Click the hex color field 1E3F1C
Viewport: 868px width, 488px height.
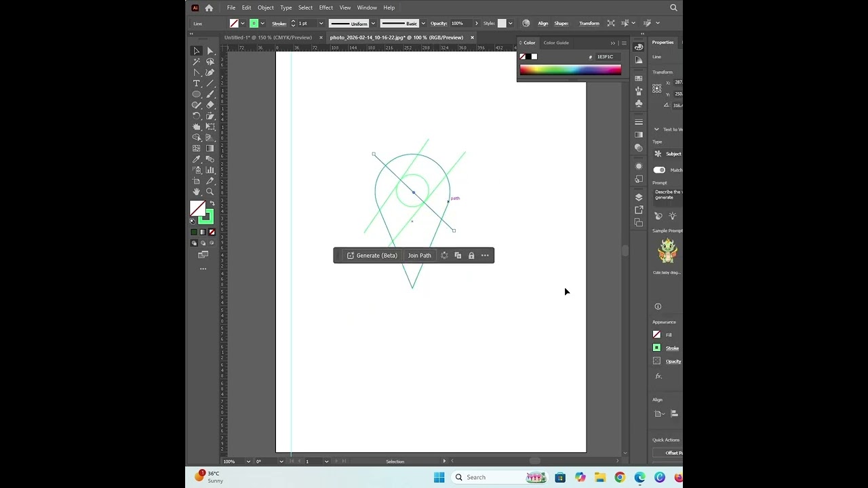point(608,57)
